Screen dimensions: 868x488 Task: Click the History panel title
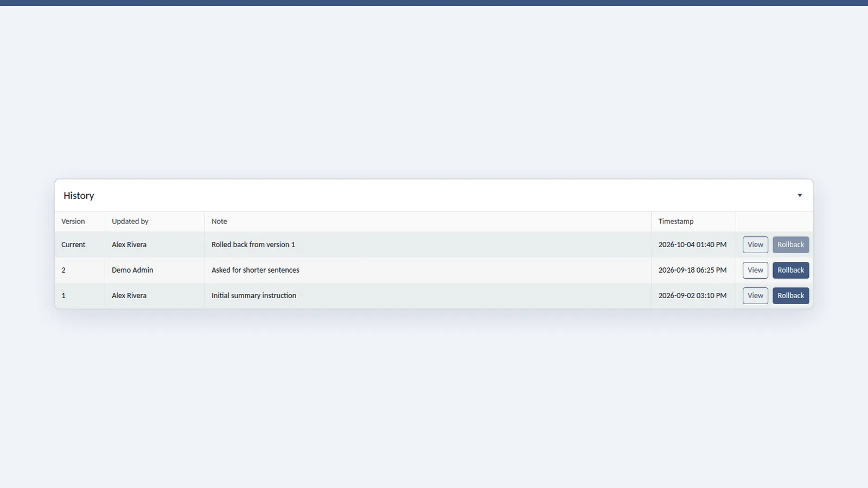(x=79, y=195)
